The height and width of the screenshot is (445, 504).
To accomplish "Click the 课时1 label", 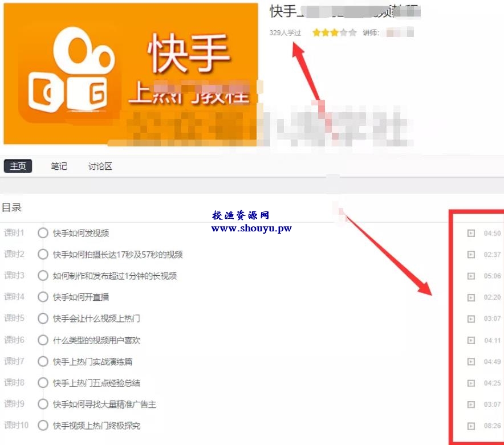I will click(x=14, y=232).
